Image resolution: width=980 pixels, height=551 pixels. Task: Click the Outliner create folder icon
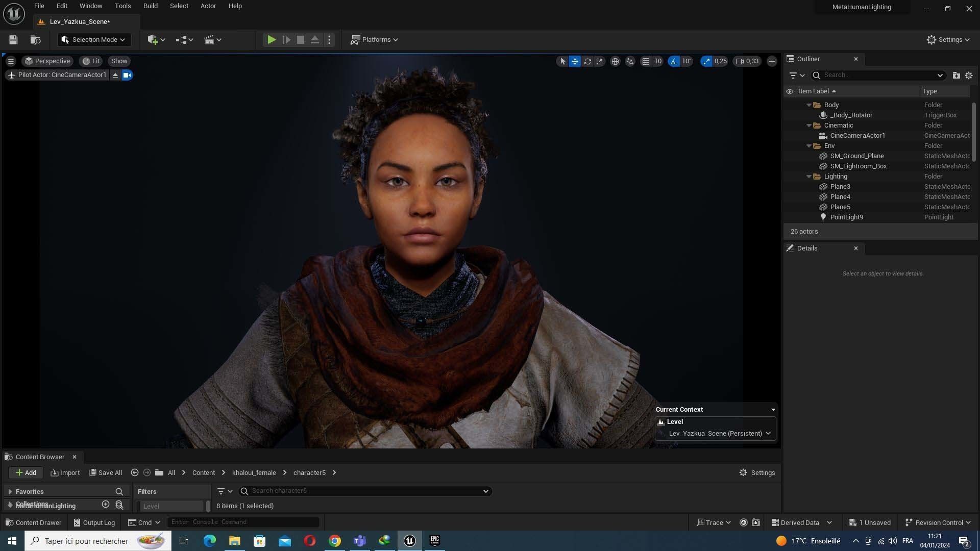(x=956, y=75)
